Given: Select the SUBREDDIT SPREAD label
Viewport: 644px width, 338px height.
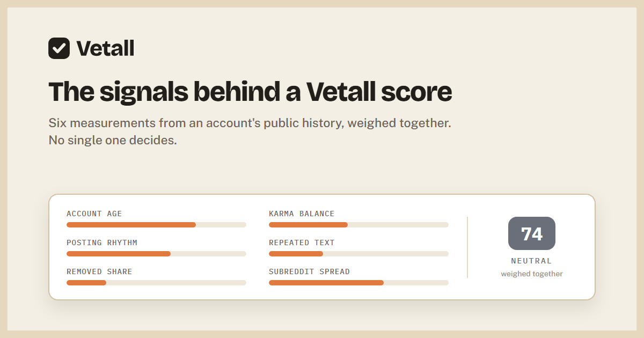Looking at the screenshot, I should (x=309, y=271).
